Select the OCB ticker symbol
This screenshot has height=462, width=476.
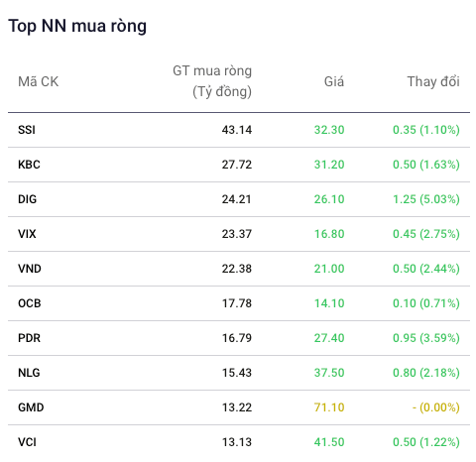[30, 303]
